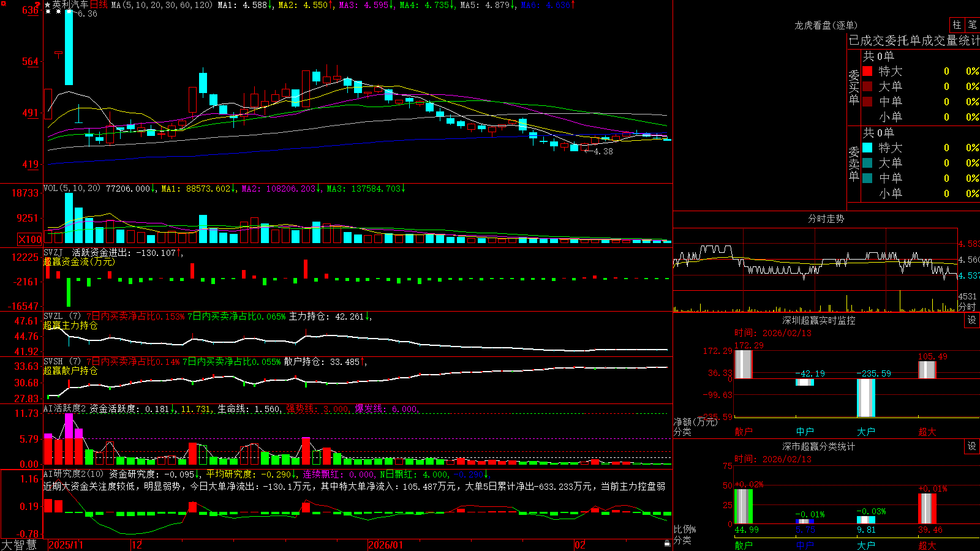Click the 深市超赢分类统计 panel title

coord(819,446)
